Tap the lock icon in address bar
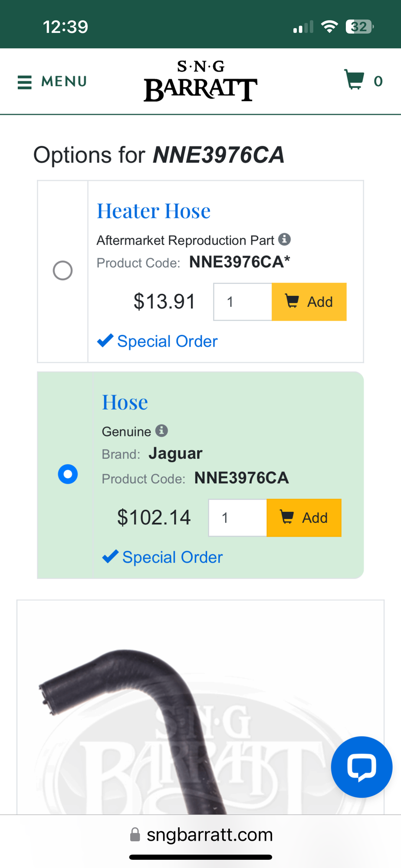This screenshot has width=401, height=868. (135, 835)
